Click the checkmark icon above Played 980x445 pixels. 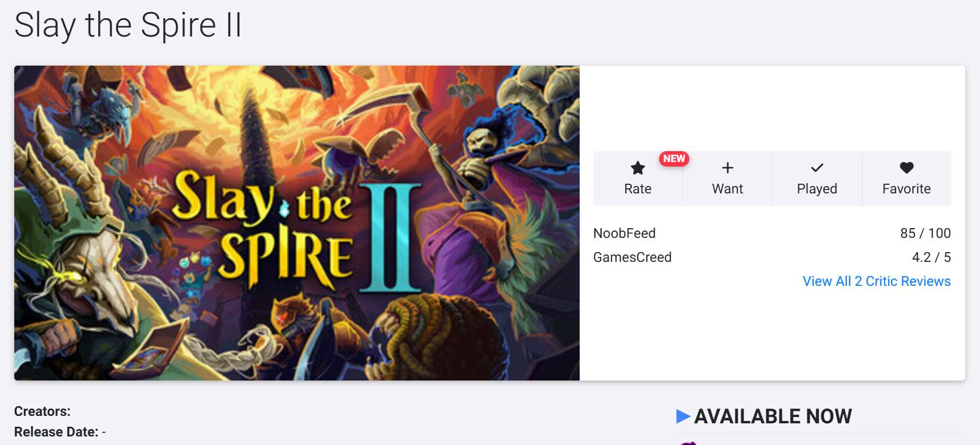(817, 168)
